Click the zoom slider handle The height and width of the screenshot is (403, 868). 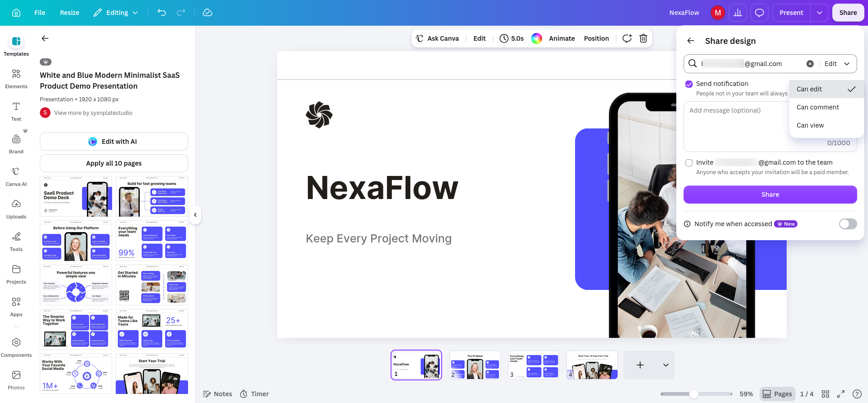point(694,394)
